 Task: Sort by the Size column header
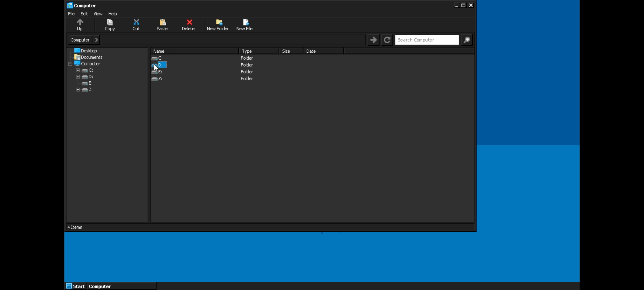(291, 51)
